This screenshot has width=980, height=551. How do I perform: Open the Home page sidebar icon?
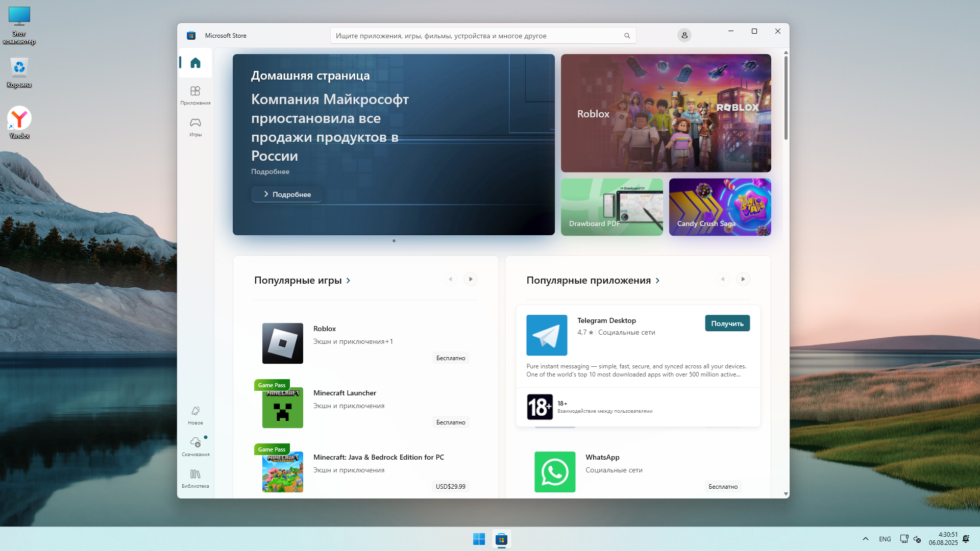[195, 63]
